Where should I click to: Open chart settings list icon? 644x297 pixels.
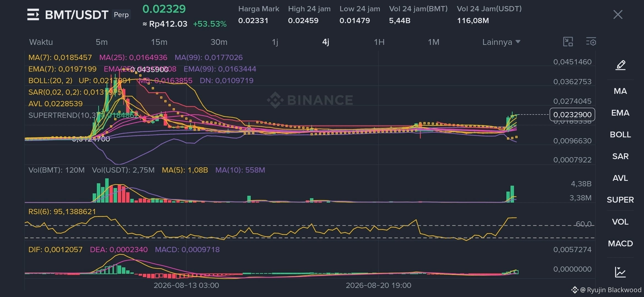pyautogui.click(x=591, y=42)
